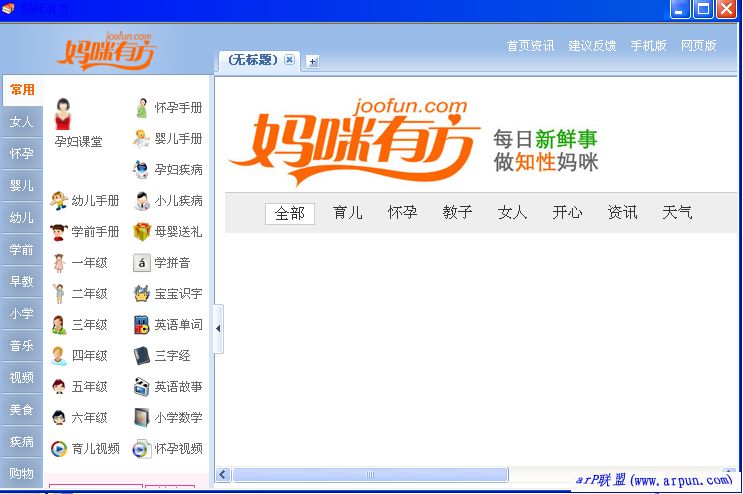Open the 怀孕手册 icon
The image size is (743, 494).
tap(142, 108)
